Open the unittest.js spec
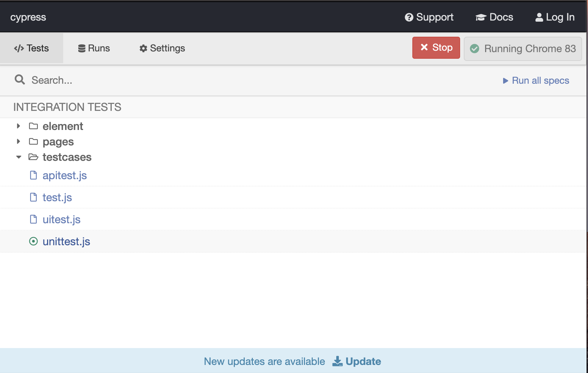588x373 pixels. tap(67, 242)
